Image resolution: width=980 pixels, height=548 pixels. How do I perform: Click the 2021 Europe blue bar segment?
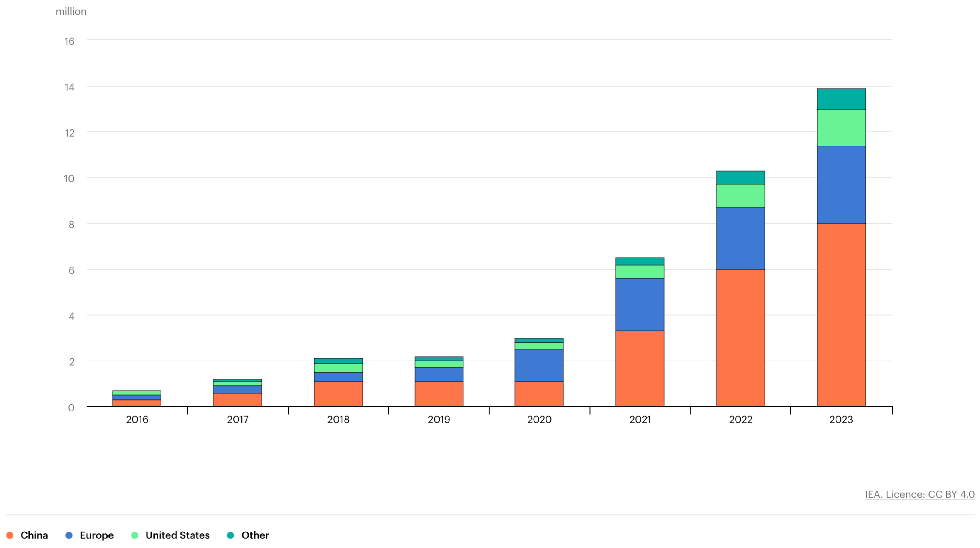[640, 304]
